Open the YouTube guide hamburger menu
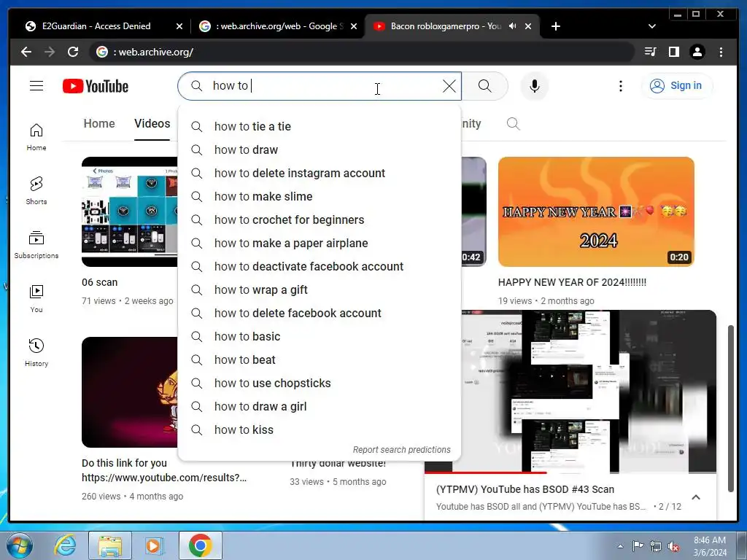The width and height of the screenshot is (747, 560). pyautogui.click(x=36, y=86)
